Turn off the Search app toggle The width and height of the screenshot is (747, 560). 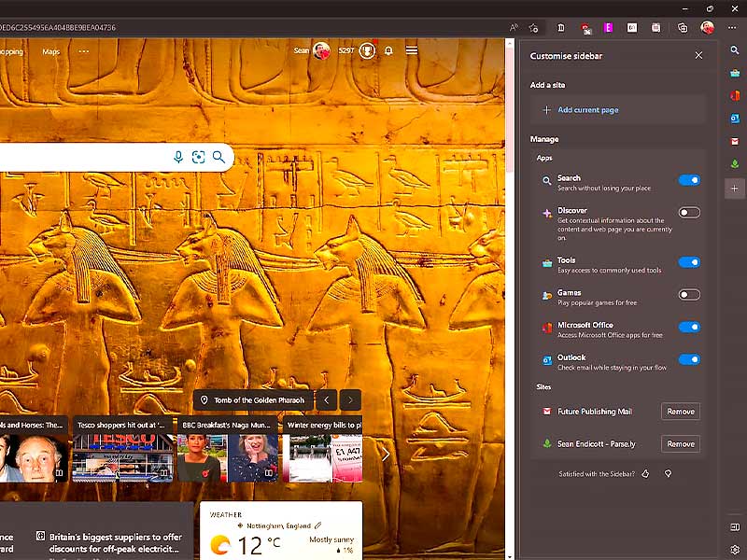pos(689,180)
